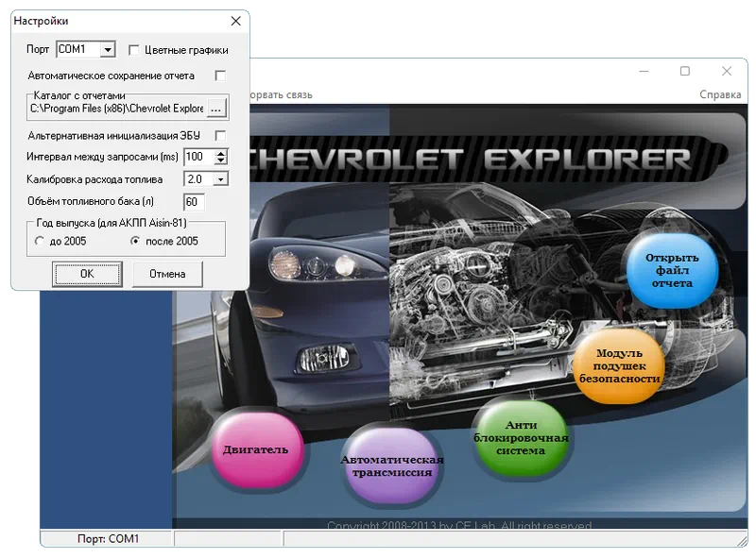Open Модуль подушек безопасности bubble
The width and height of the screenshot is (756, 558).
619,365
